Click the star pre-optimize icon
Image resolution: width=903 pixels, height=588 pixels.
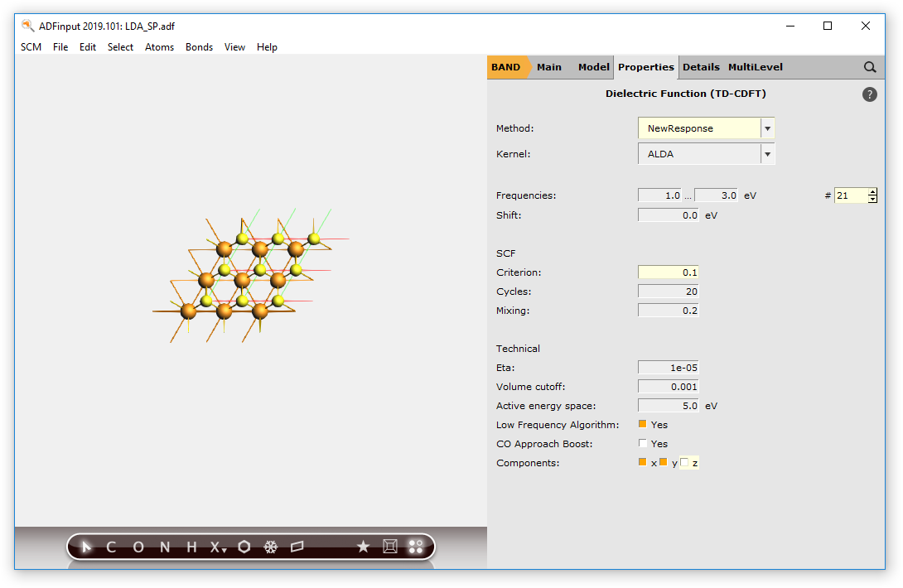click(363, 547)
